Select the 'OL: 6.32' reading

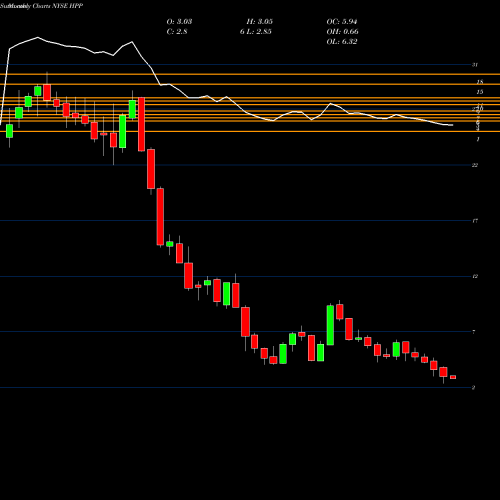342,42
